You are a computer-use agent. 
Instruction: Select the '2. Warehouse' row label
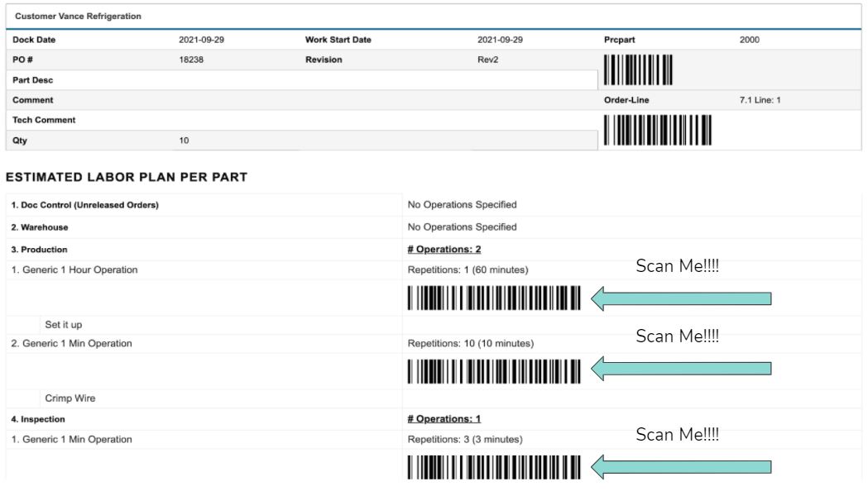coord(39,227)
